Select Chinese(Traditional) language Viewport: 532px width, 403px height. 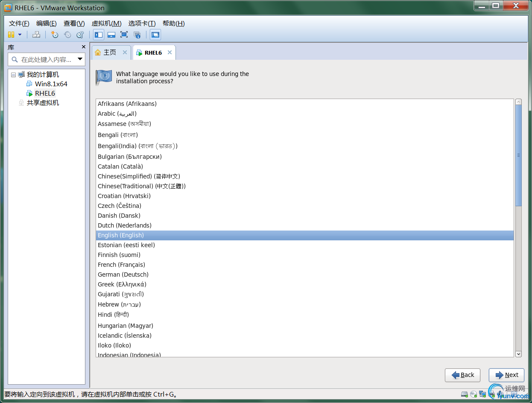pos(305,186)
